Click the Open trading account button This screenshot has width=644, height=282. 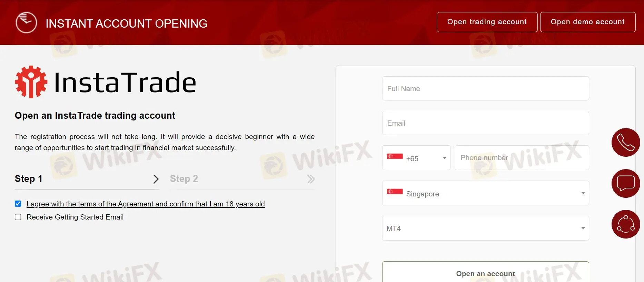[x=487, y=22]
